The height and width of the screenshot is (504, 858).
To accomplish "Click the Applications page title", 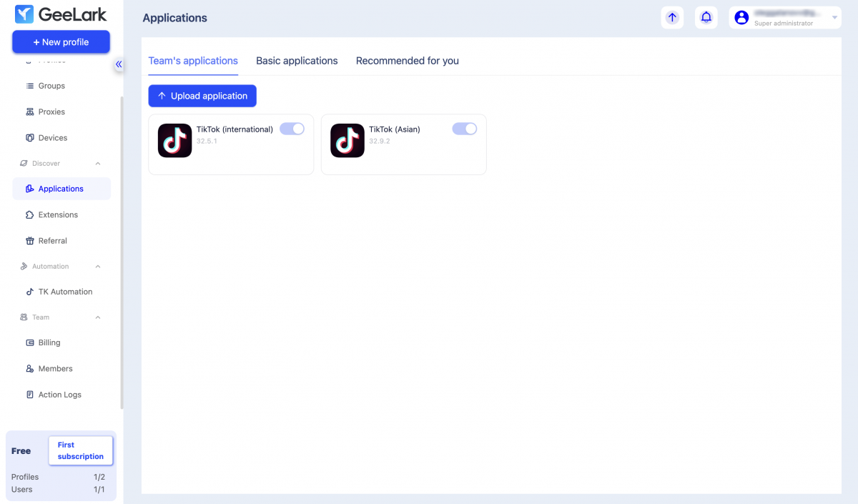I will (175, 18).
